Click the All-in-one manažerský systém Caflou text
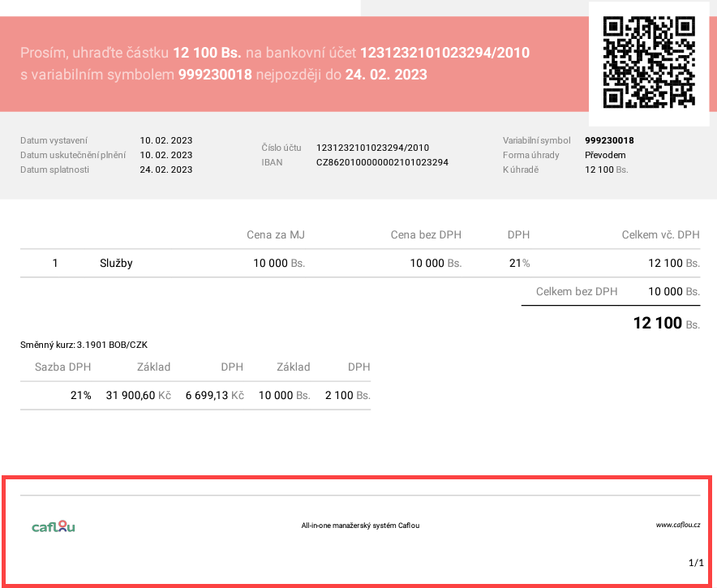The height and width of the screenshot is (588, 717). point(360,526)
